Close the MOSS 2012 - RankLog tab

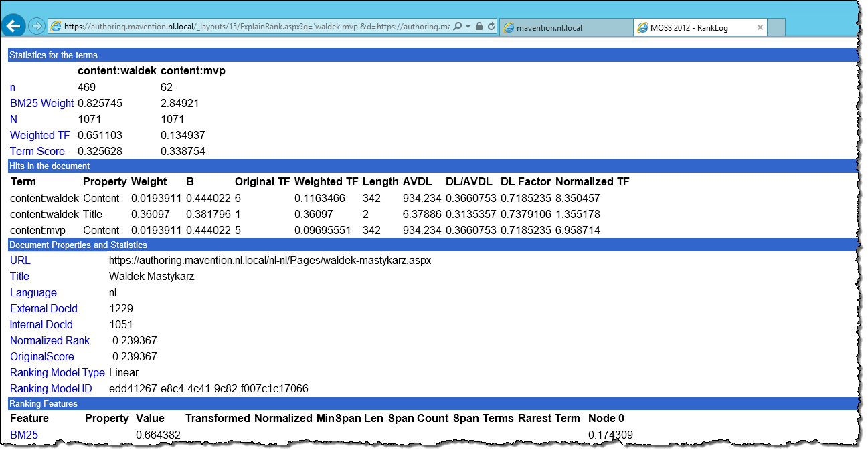[760, 28]
